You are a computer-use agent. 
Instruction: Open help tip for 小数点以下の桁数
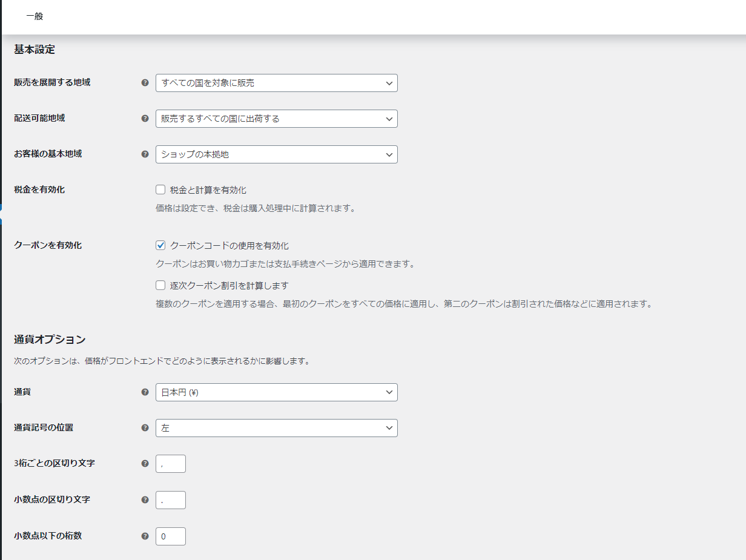pyautogui.click(x=145, y=536)
